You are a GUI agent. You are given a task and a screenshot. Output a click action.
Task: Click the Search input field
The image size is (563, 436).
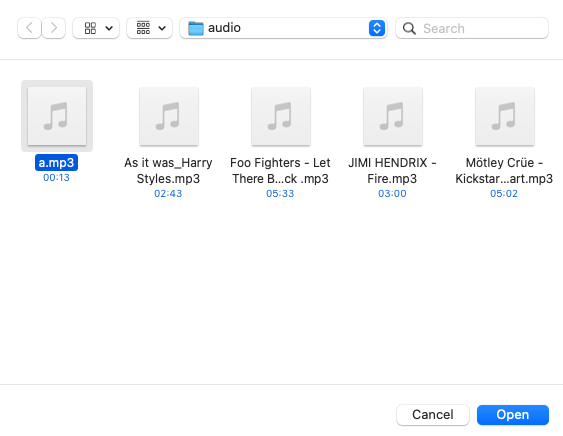[472, 28]
